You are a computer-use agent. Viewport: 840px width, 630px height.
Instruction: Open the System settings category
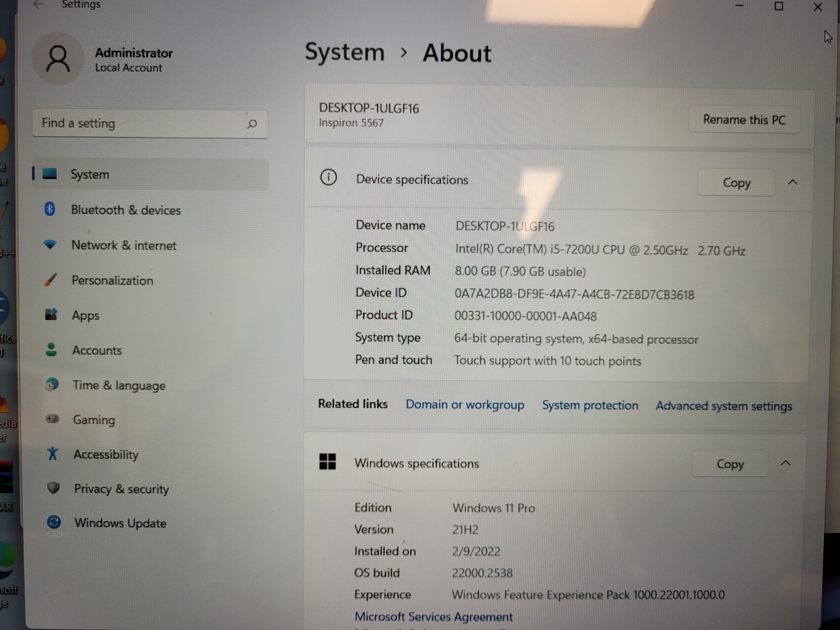(x=150, y=174)
